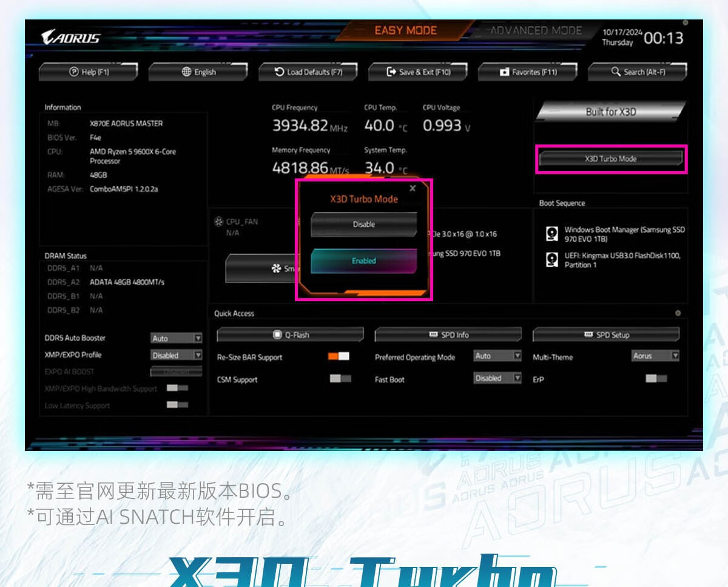
Task: Select the Easy Mode tab
Action: (x=405, y=30)
